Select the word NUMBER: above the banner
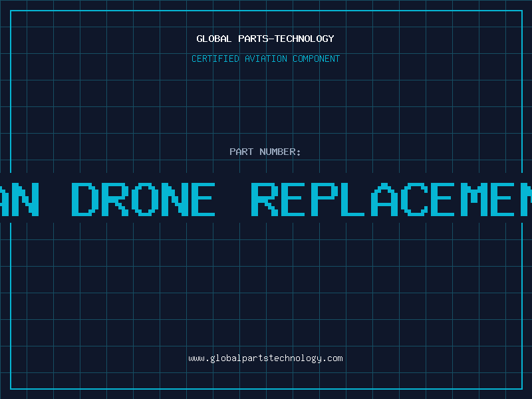Image resolution: width=532 pixels, height=399 pixels. [x=280, y=152]
